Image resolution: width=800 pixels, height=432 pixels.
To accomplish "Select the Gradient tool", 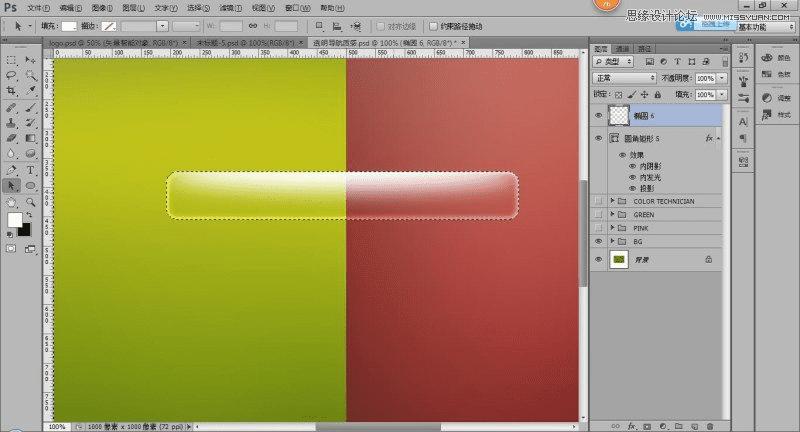I will pyautogui.click(x=31, y=138).
